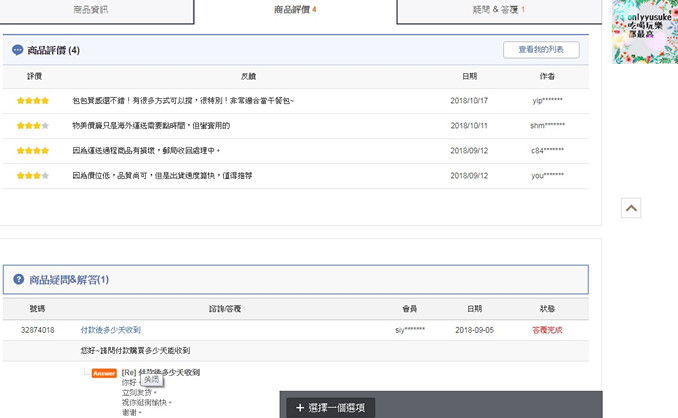
Task: Click the review date 2018/10/17
Action: tap(469, 101)
